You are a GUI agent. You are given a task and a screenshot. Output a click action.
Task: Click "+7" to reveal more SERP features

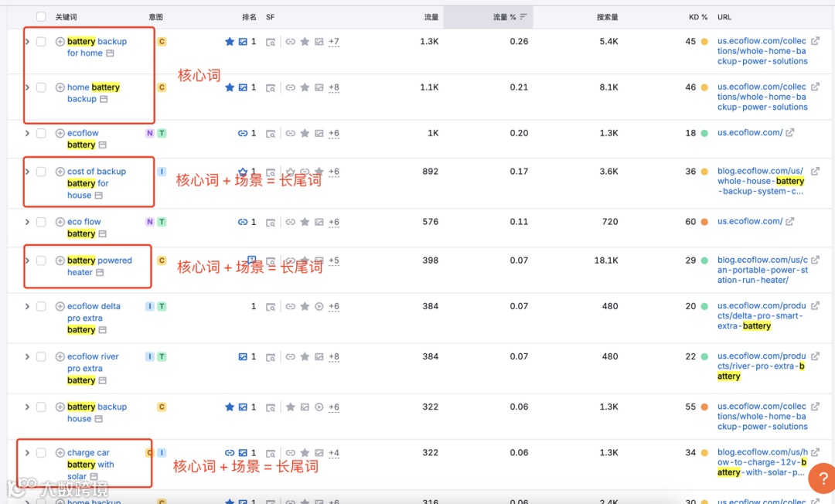click(334, 41)
